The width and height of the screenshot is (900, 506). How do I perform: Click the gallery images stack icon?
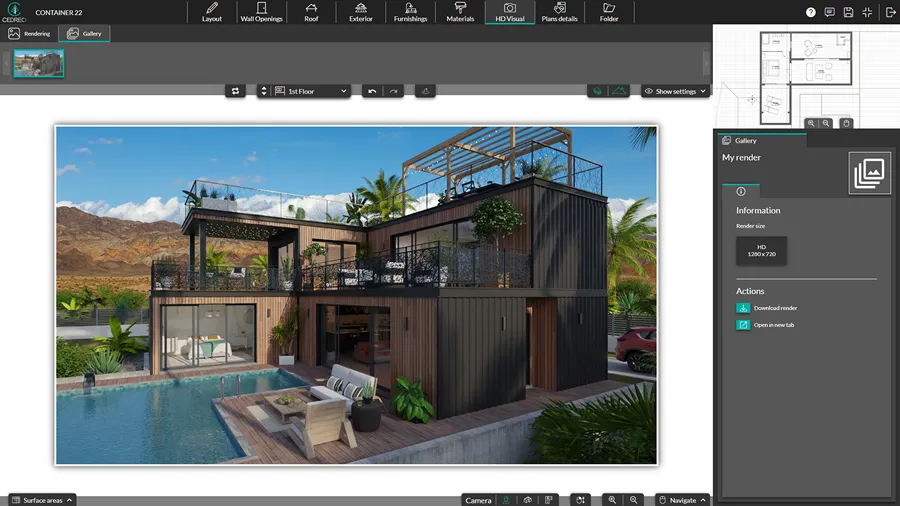pyautogui.click(x=870, y=173)
